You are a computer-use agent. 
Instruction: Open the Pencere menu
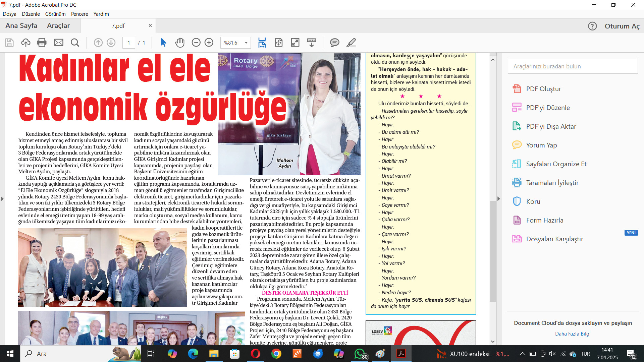[79, 14]
